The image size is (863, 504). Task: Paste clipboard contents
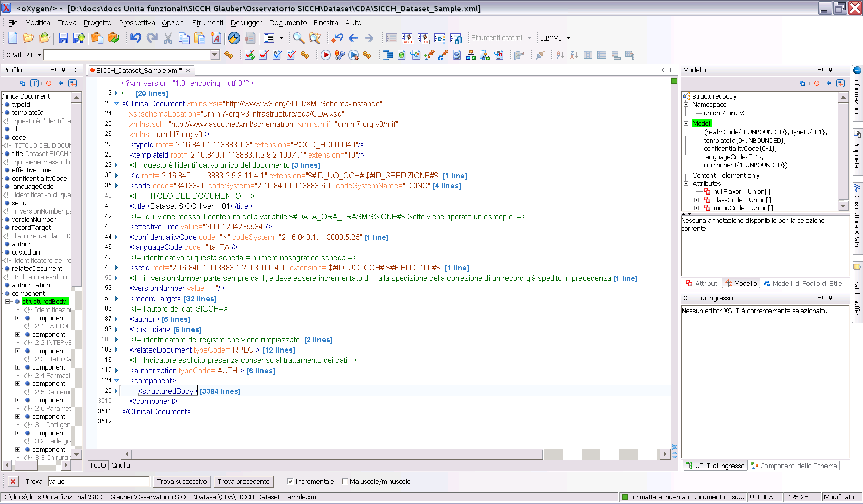200,38
